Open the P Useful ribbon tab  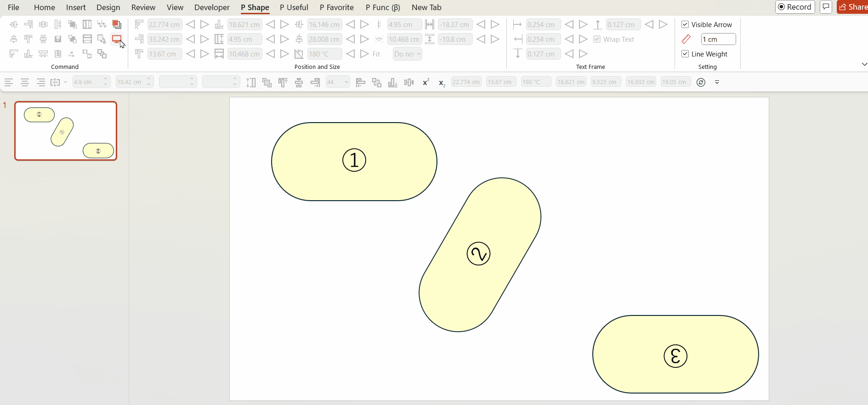point(294,7)
